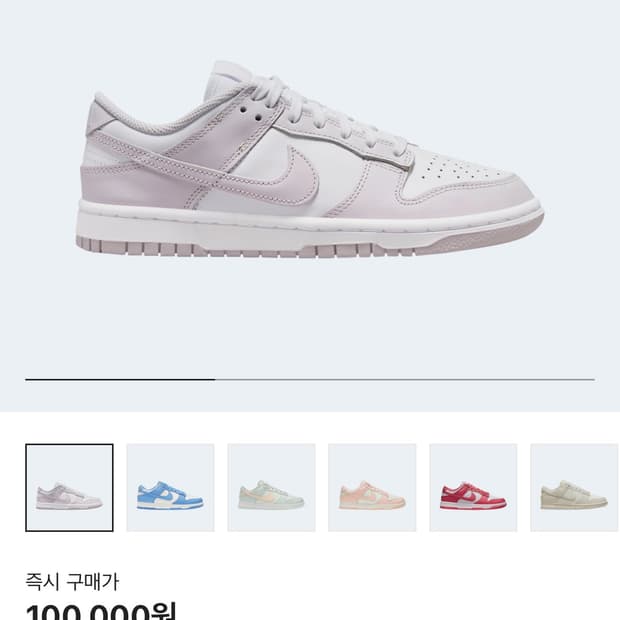Tap the 즉시 구매가 label
This screenshot has height=620, width=620.
72,582
